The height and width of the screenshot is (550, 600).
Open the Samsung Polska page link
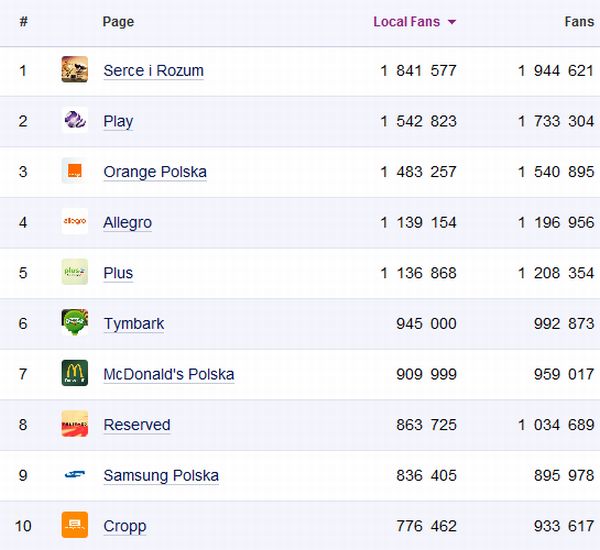pos(161,476)
